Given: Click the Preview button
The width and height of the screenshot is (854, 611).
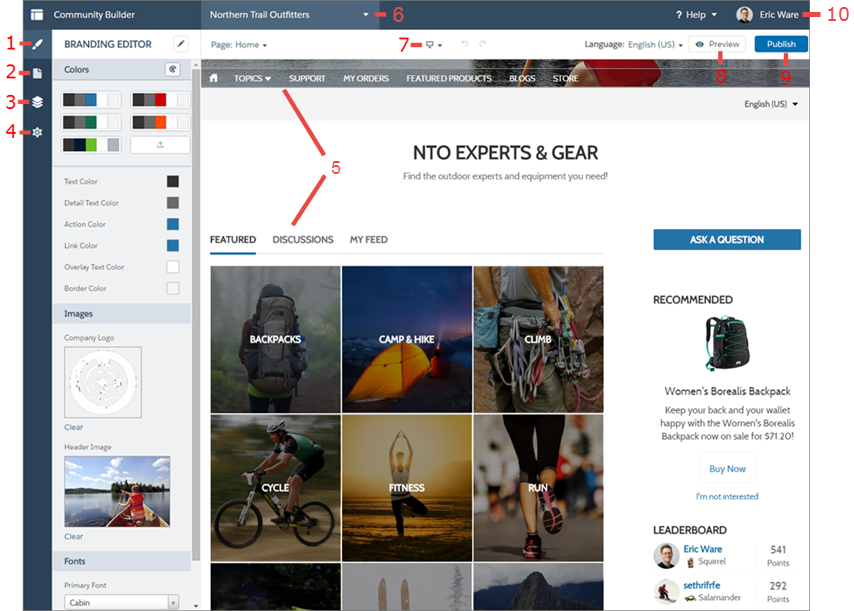Looking at the screenshot, I should (x=717, y=44).
